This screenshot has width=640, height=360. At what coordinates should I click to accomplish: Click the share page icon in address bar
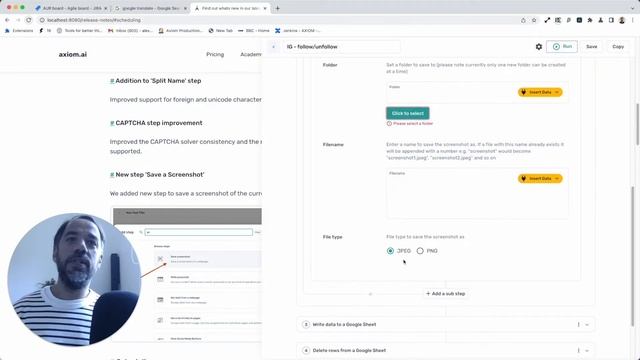coord(523,20)
